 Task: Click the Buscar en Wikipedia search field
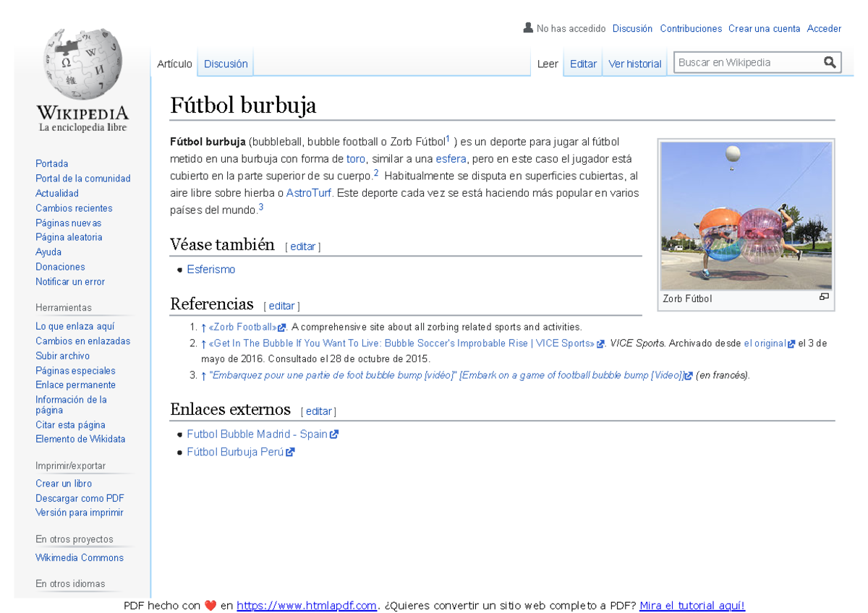[745, 62]
